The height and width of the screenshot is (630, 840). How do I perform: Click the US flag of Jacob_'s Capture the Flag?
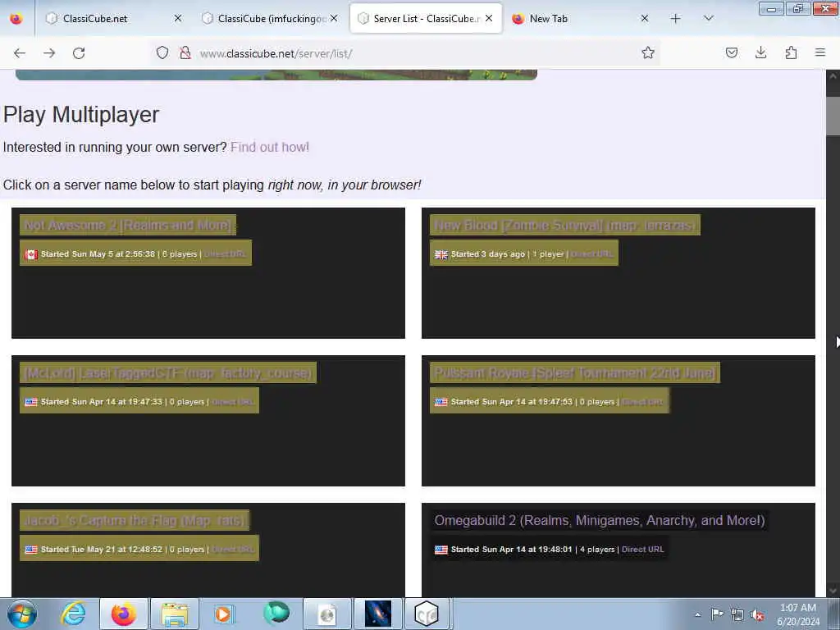coord(31,550)
